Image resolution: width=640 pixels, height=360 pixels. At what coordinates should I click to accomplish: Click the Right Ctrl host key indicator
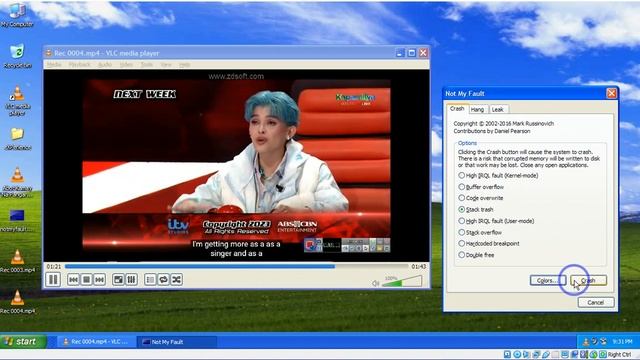(x=619, y=355)
